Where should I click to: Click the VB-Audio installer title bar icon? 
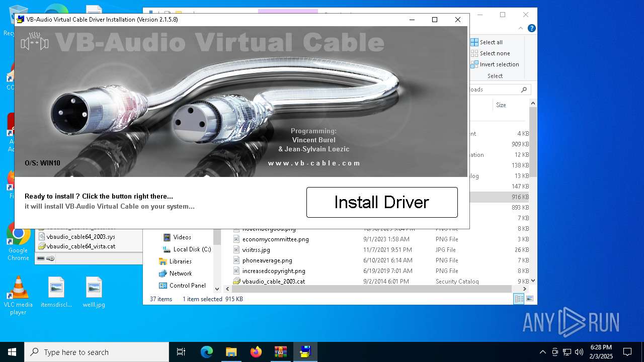coord(20,20)
